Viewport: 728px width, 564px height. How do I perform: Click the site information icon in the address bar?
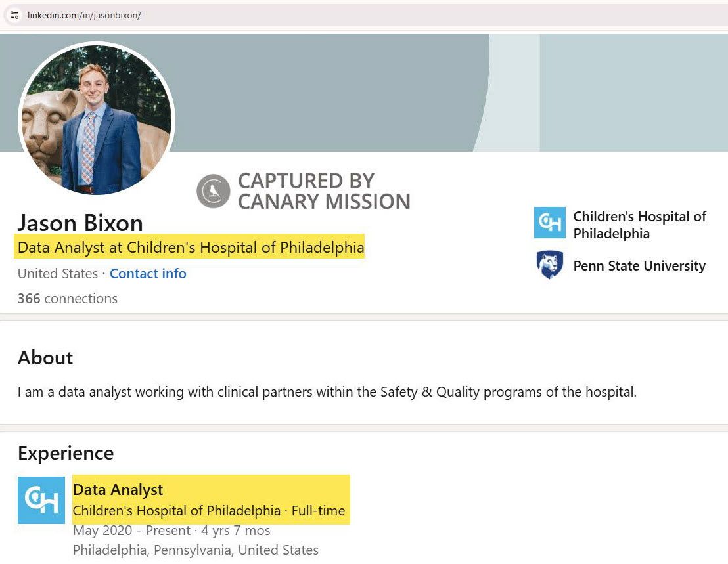[14, 15]
